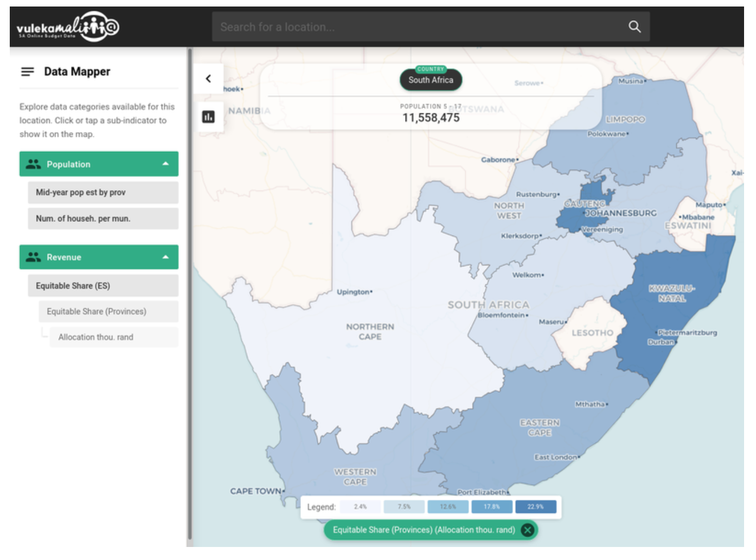Toggle the Equitable Share (Provinces) indicator
This screenshot has height=560, width=756.
[108, 311]
